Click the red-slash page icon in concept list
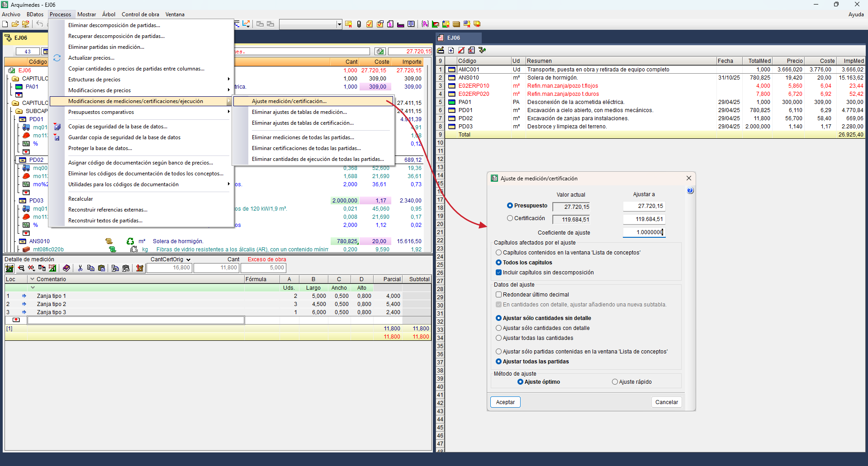Viewport: 868px width, 466px height. click(461, 50)
